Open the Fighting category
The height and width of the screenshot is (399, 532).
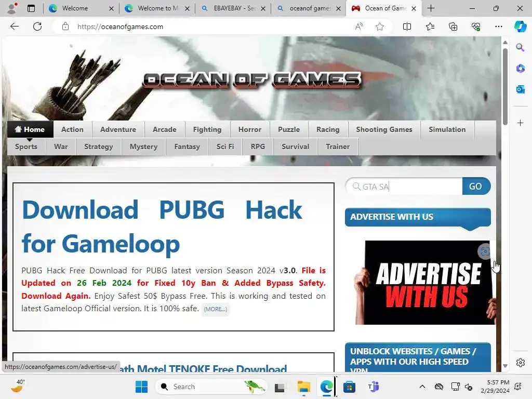(207, 129)
